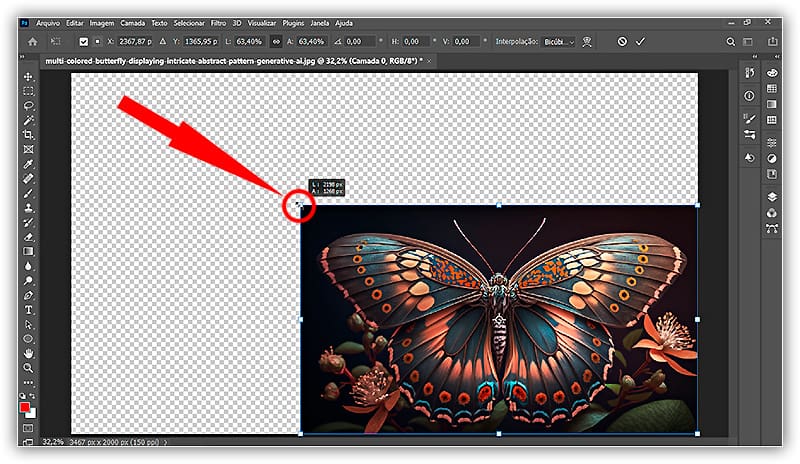Open the Arquivo menu
The image size is (800, 464).
tap(48, 23)
